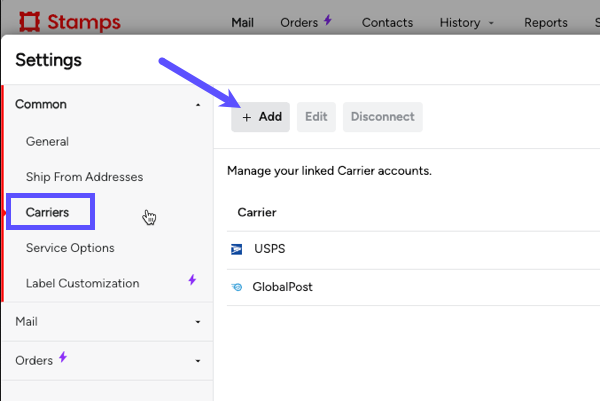Image resolution: width=600 pixels, height=401 pixels.
Task: Expand the Mail settings section
Action: point(198,322)
